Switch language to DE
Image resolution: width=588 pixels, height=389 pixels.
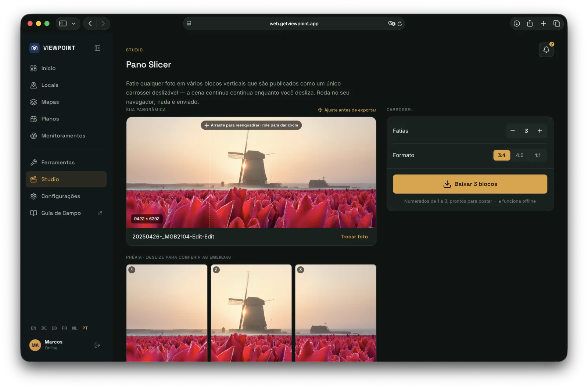(44, 328)
